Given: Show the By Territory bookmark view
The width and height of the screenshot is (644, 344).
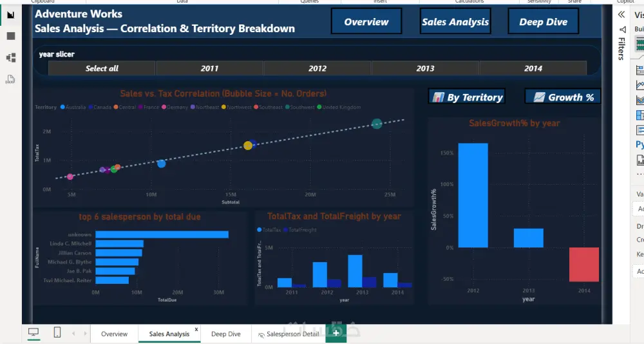Looking at the screenshot, I should pos(466,97).
